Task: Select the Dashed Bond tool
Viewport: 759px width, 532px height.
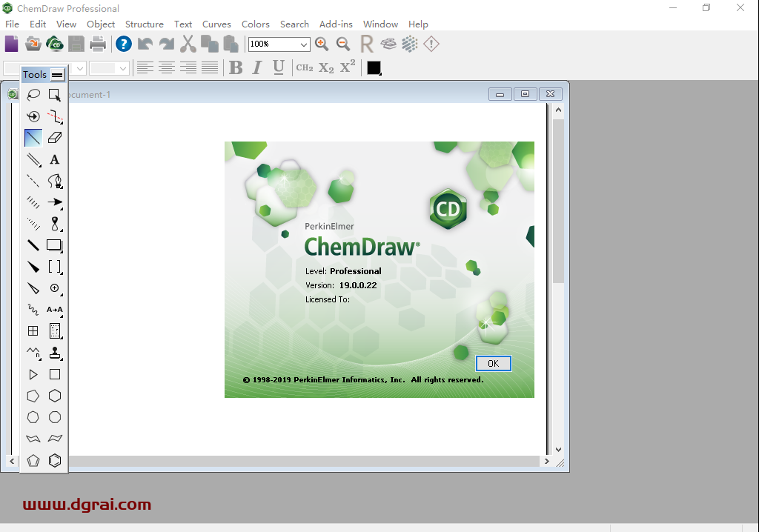Action: click(33, 181)
